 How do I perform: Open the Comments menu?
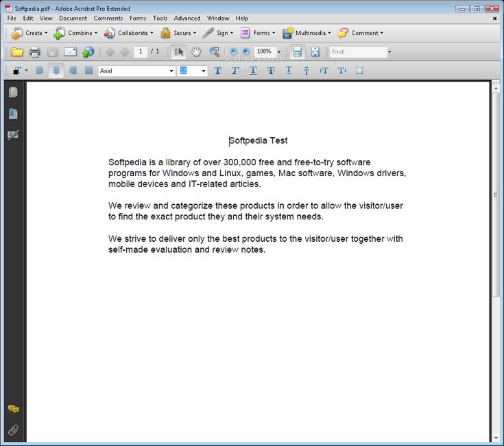click(108, 18)
